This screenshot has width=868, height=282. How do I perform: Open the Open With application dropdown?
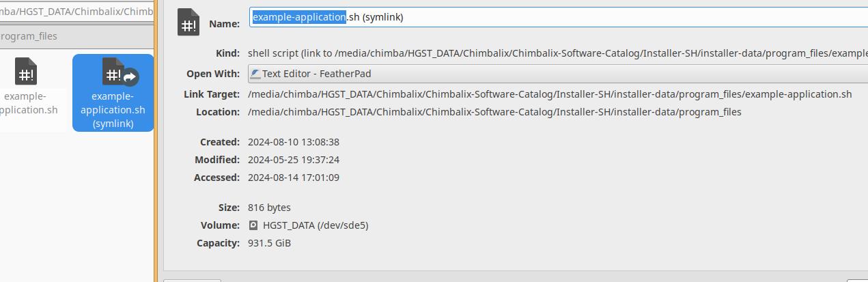coord(557,74)
